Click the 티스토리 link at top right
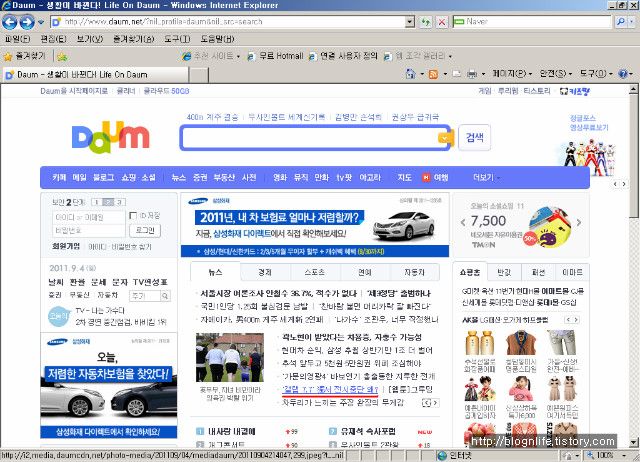The width and height of the screenshot is (640, 462). (x=537, y=91)
